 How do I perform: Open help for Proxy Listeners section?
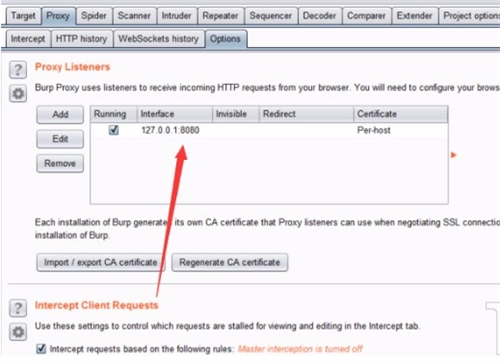(18, 70)
